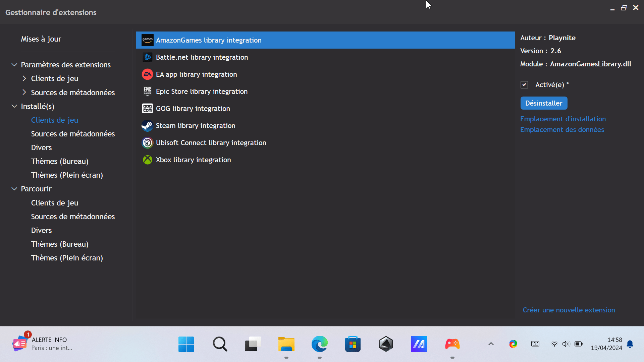644x362 pixels.
Task: Click the EA app extension icon
Action: 147,74
